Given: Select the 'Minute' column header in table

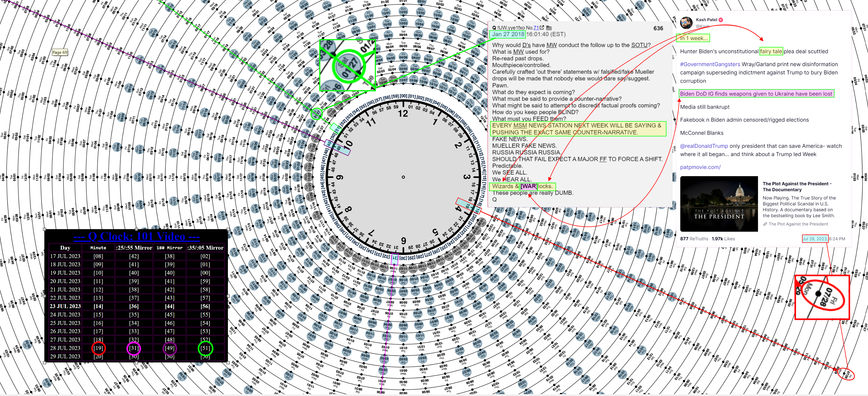Looking at the screenshot, I should click(x=98, y=248).
